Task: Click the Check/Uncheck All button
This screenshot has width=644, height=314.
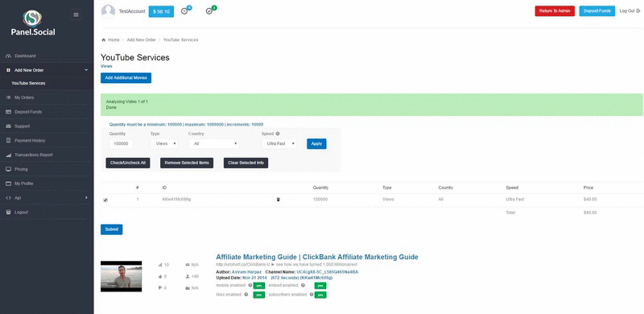Action: 128,163
